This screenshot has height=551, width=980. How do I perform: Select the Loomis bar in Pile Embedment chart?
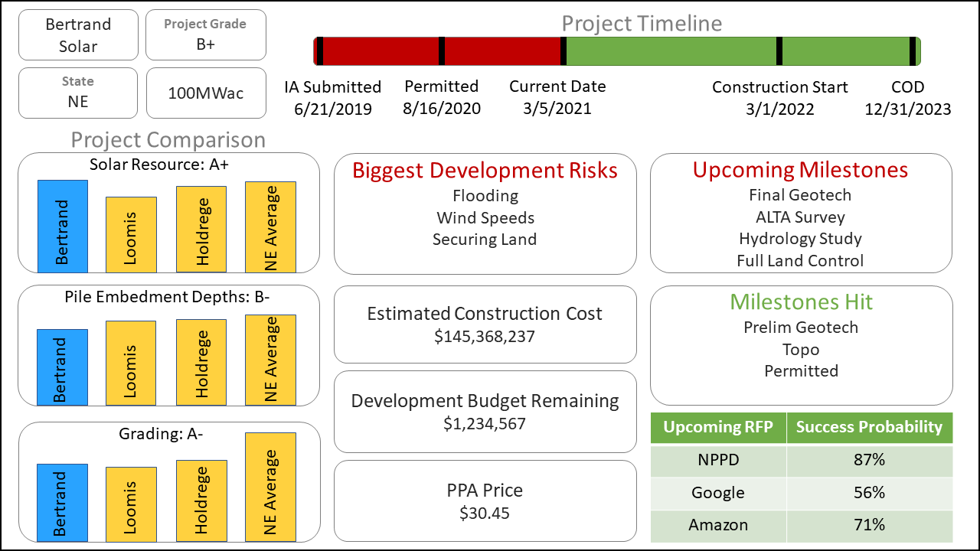coord(131,363)
